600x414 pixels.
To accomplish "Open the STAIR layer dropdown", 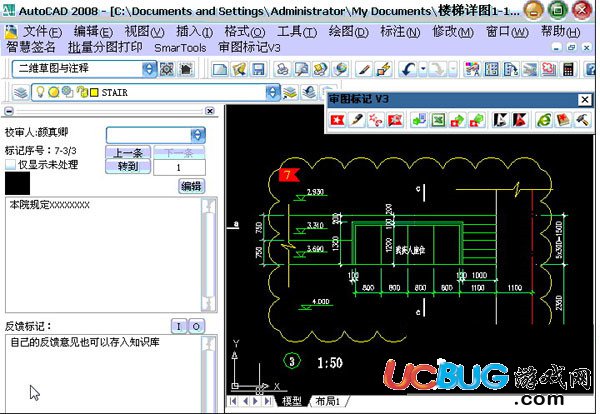I will (272, 92).
